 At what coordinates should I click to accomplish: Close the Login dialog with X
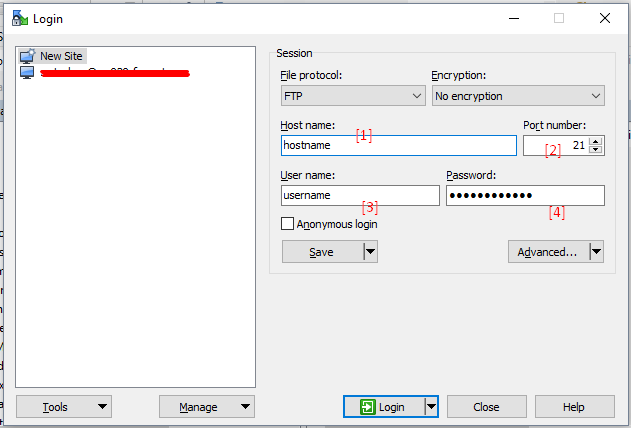click(x=605, y=18)
